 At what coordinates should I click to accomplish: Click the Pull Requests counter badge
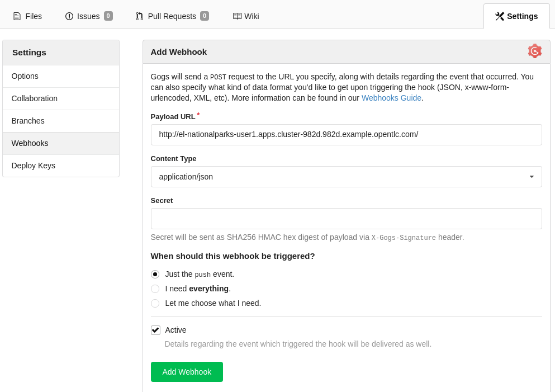[x=205, y=16]
